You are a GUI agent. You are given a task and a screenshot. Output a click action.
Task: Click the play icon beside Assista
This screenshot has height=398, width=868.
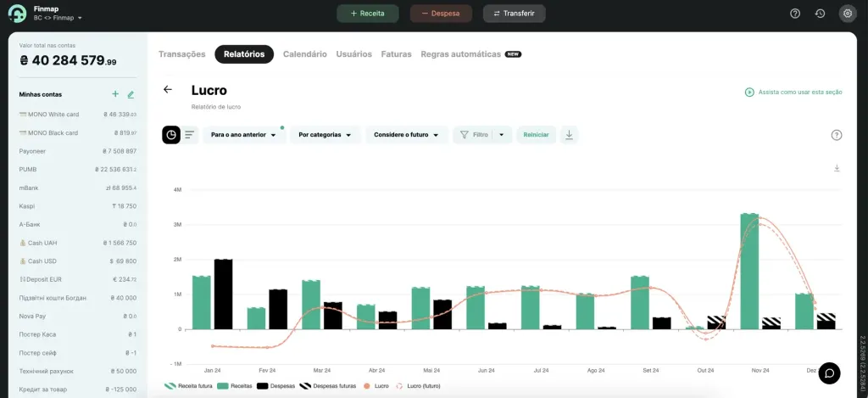coord(749,92)
